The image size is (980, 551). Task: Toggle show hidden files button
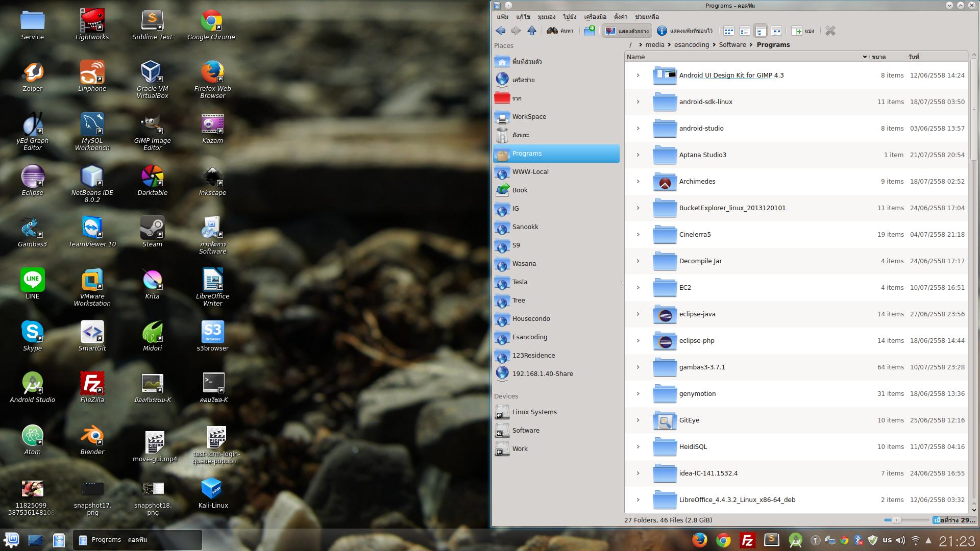click(x=684, y=31)
